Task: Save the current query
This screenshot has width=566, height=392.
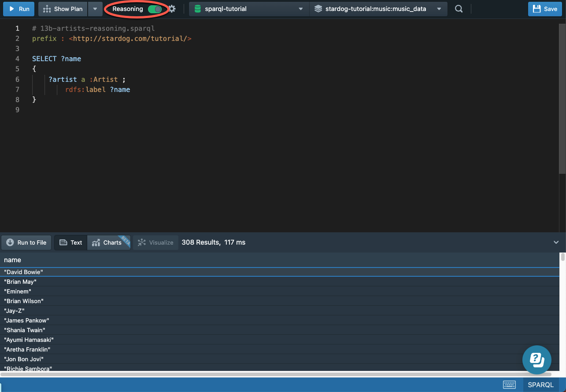Action: point(545,9)
